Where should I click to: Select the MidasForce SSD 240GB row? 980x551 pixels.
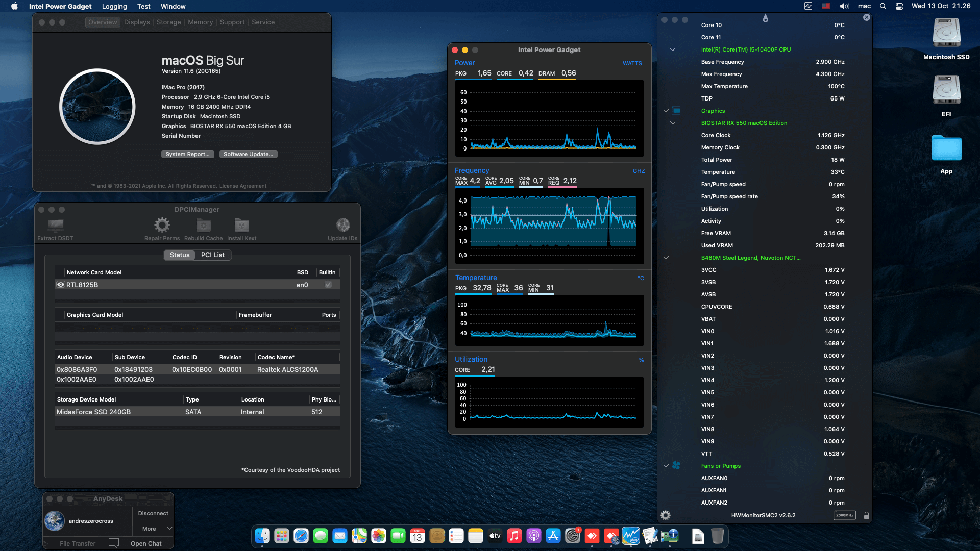198,412
